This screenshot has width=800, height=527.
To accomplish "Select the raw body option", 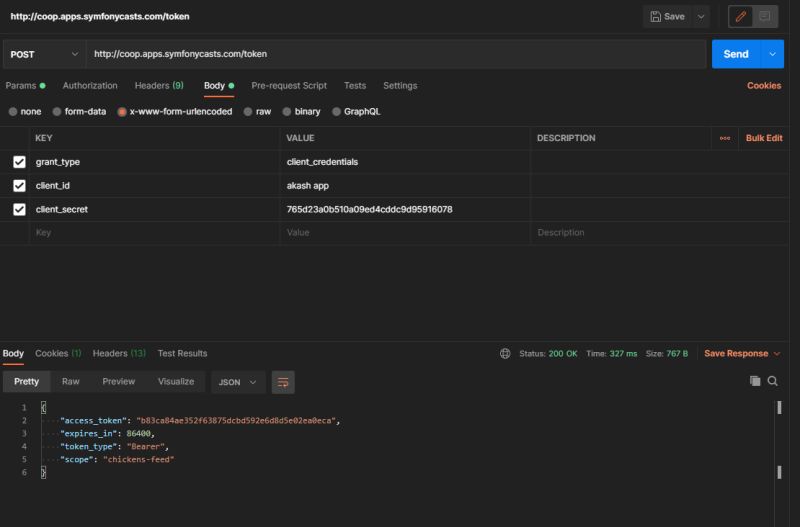I will [x=257, y=112].
